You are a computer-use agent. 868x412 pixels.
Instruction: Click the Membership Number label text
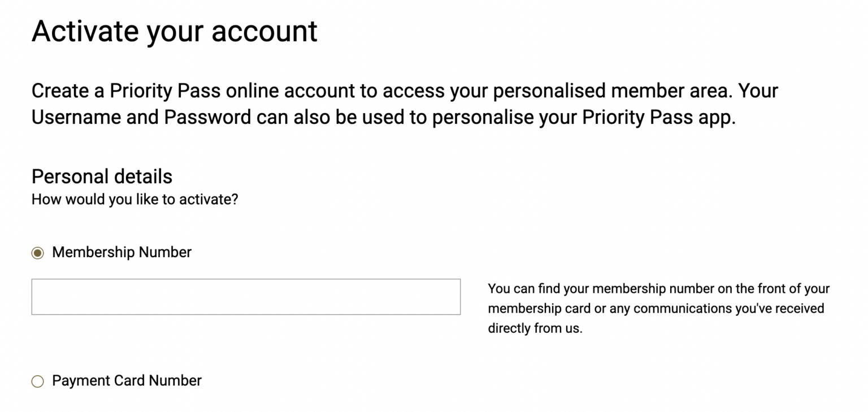pyautogui.click(x=121, y=253)
